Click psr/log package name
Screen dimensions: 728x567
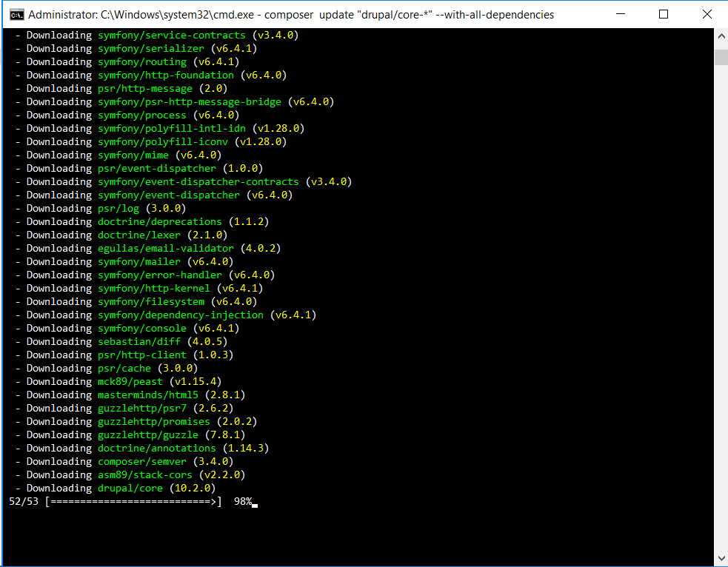(118, 209)
